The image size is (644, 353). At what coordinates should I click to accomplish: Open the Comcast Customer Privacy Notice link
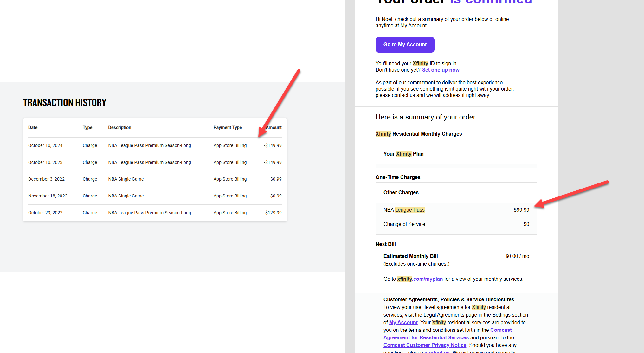425,345
